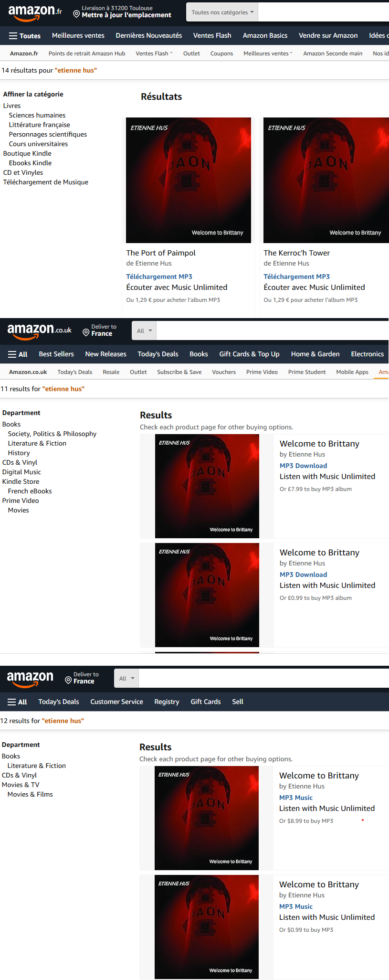Expand the Meilleures ventes submenu dropdown

tap(268, 53)
